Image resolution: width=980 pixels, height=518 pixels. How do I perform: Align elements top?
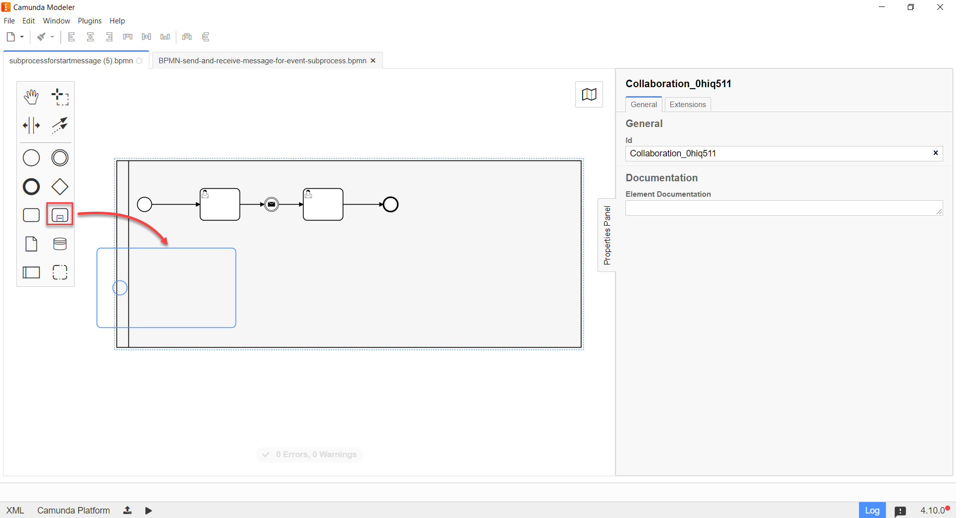pos(128,37)
